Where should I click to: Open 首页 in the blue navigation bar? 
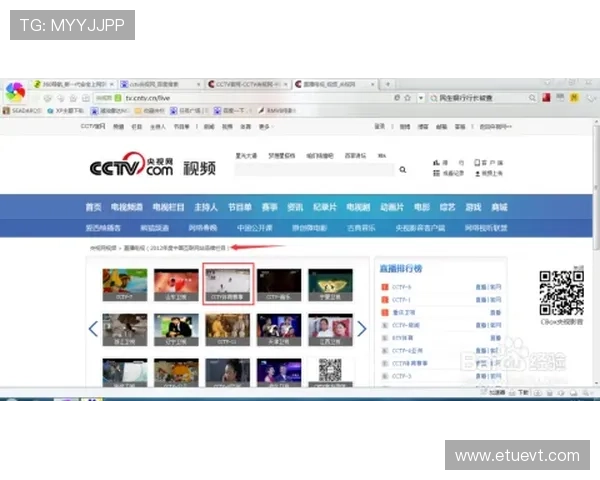point(93,207)
